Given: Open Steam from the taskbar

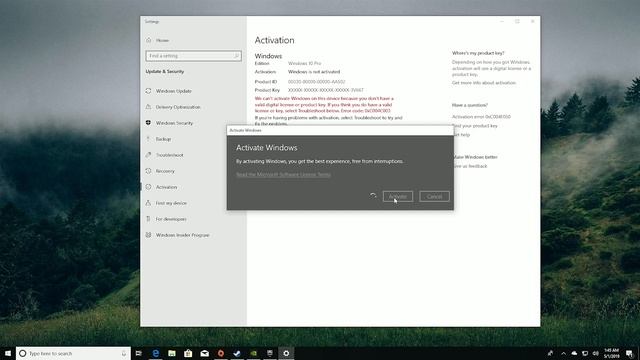Looking at the screenshot, I should [237, 353].
